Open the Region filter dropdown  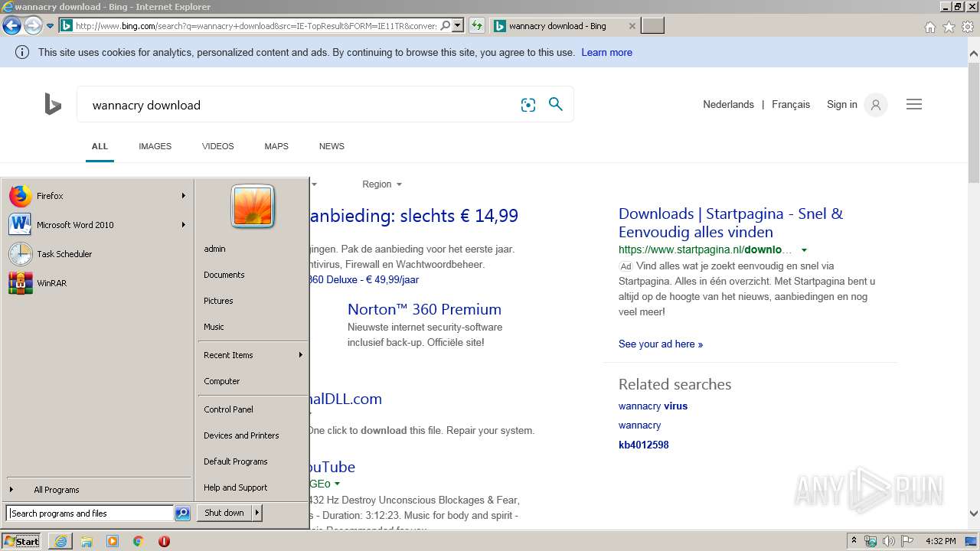tap(381, 184)
